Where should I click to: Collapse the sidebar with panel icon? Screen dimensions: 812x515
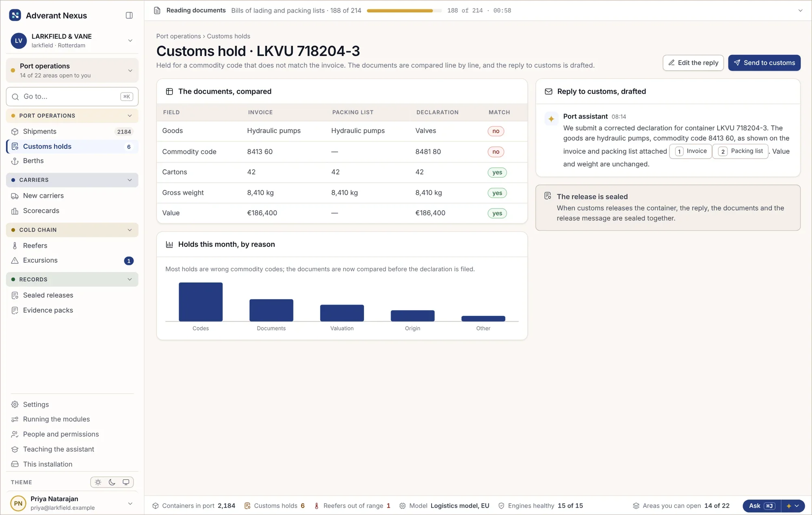(x=129, y=15)
